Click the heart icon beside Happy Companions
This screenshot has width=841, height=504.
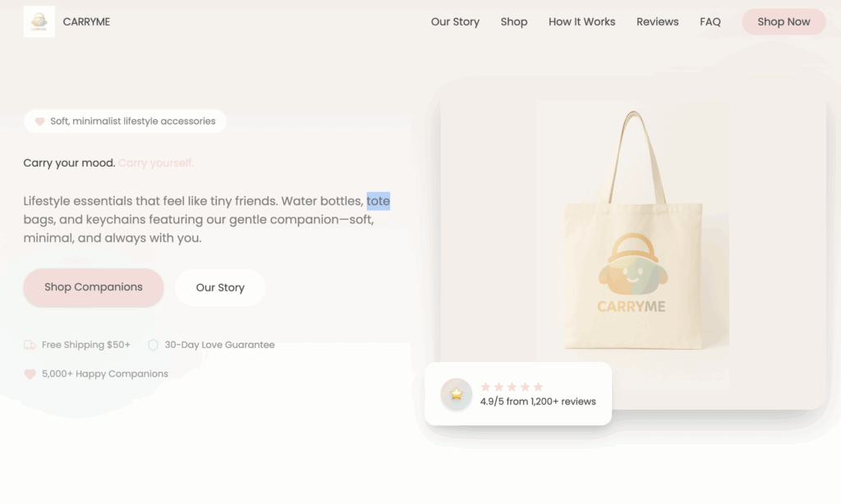[x=30, y=373]
